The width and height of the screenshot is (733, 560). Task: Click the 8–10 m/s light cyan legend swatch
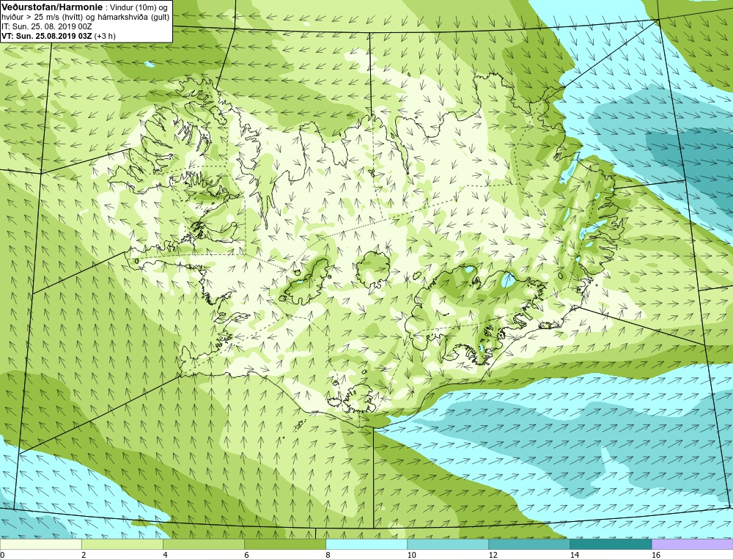coord(366,544)
